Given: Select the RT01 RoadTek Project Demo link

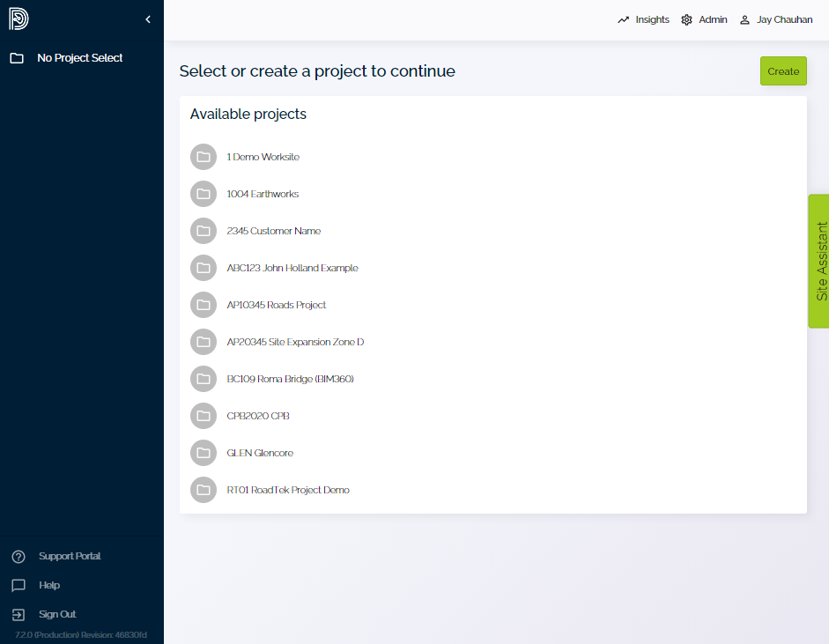Looking at the screenshot, I should pyautogui.click(x=287, y=490).
